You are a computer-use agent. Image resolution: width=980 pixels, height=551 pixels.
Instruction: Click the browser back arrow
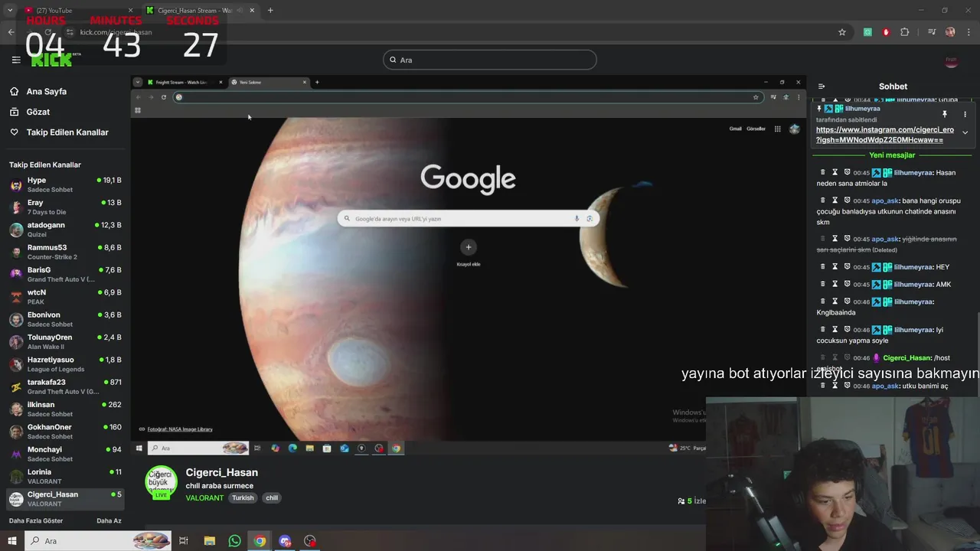(11, 32)
